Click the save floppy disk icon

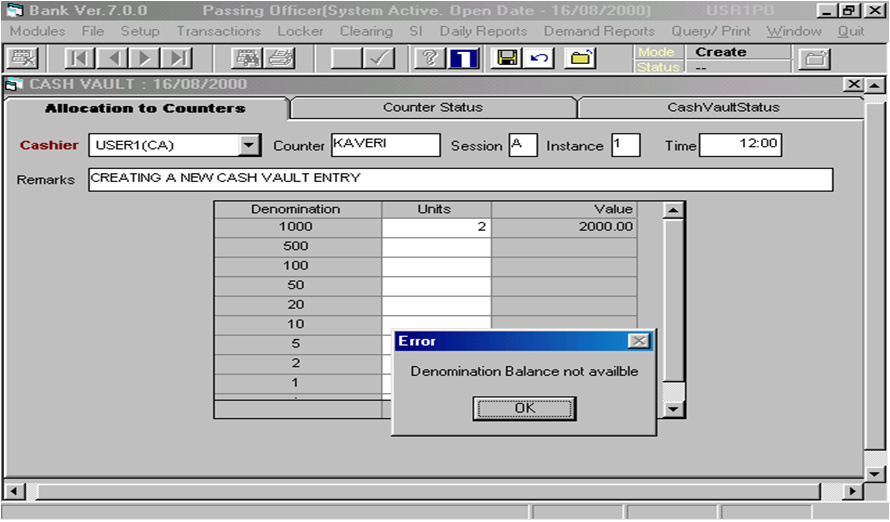click(x=506, y=59)
